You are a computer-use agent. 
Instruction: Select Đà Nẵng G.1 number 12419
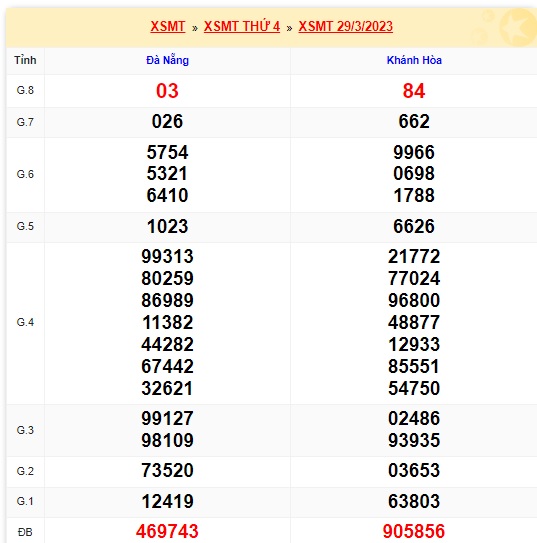point(167,501)
